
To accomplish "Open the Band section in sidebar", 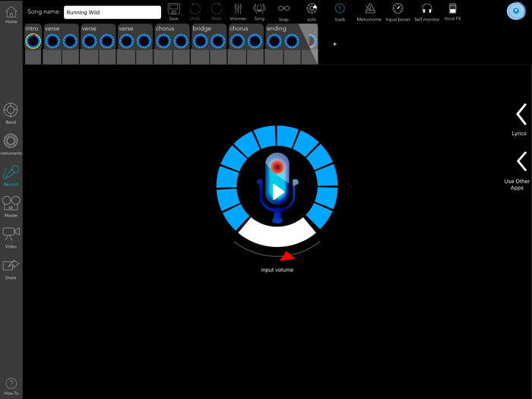I will (x=11, y=113).
